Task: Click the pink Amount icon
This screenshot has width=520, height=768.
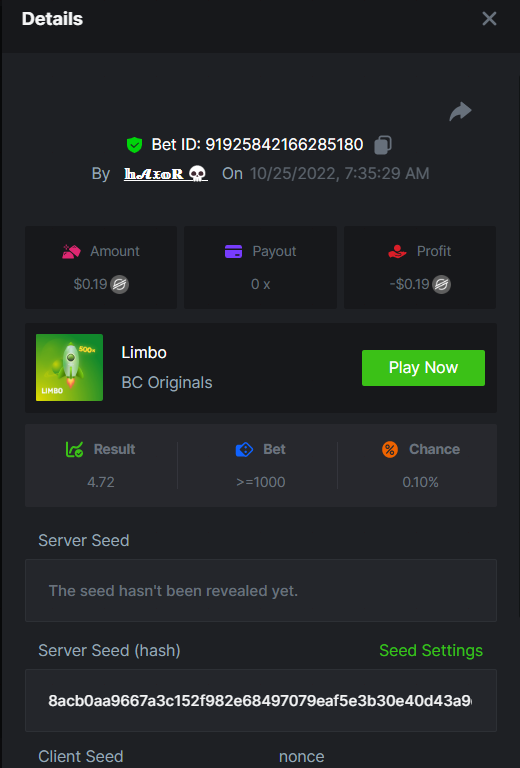Action: (71, 251)
